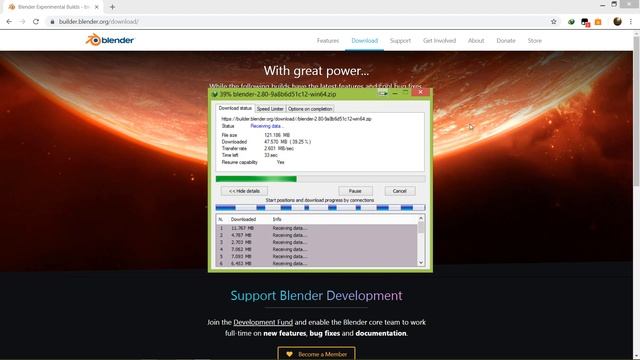This screenshot has height=360, width=640.
Task: Click the Receiving data status text
Action: (267, 126)
